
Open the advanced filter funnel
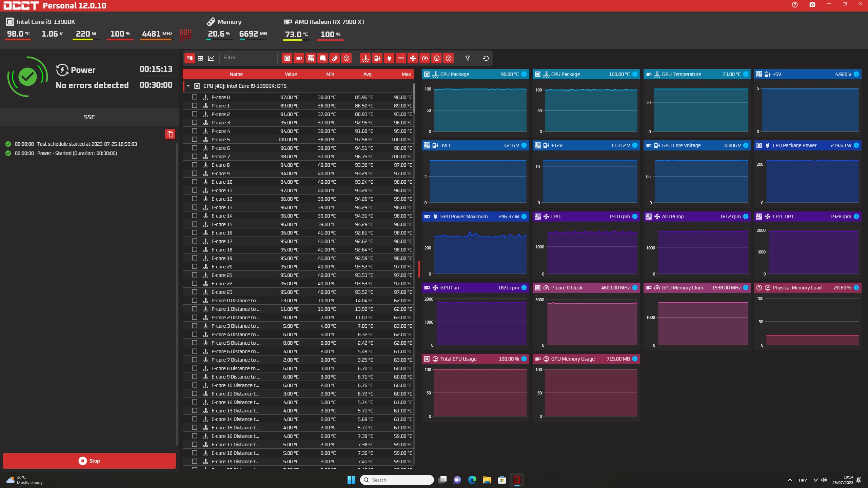point(468,58)
